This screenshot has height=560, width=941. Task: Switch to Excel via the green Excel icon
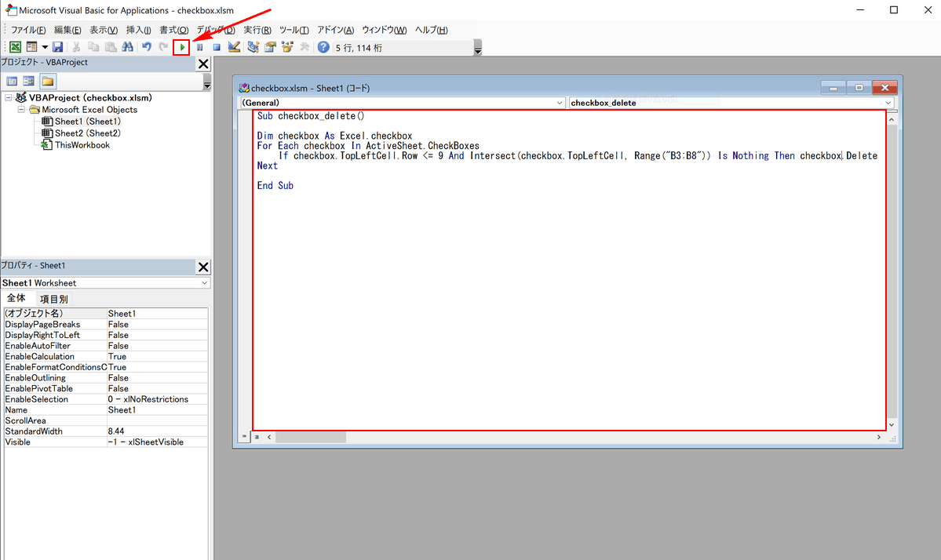(15, 47)
